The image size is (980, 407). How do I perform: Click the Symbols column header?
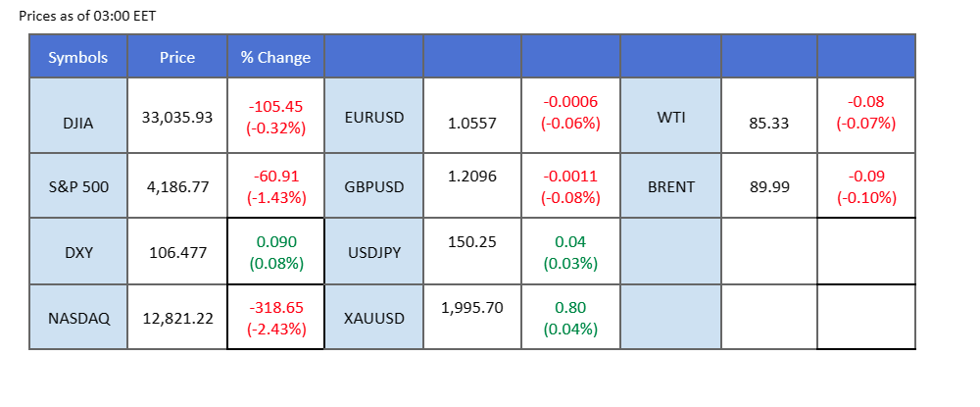tap(78, 58)
